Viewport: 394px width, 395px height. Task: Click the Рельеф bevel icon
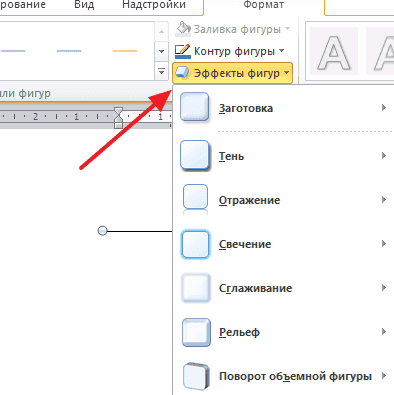coord(196,332)
